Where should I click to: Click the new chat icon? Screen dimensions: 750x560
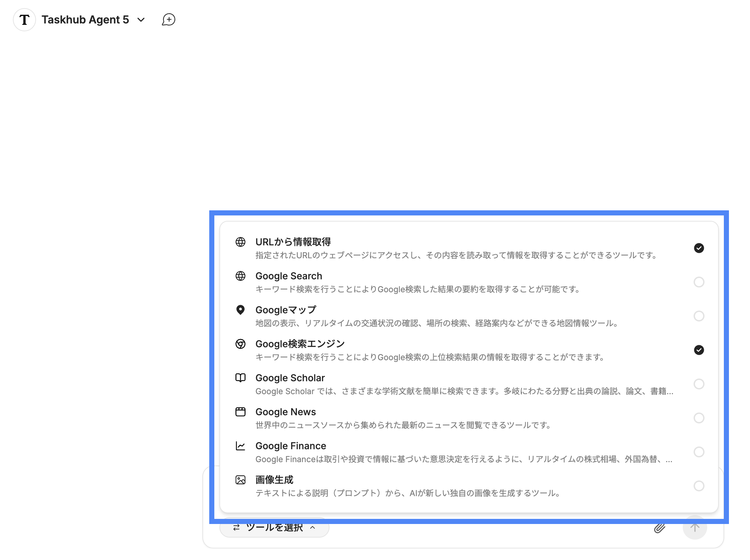168,20
